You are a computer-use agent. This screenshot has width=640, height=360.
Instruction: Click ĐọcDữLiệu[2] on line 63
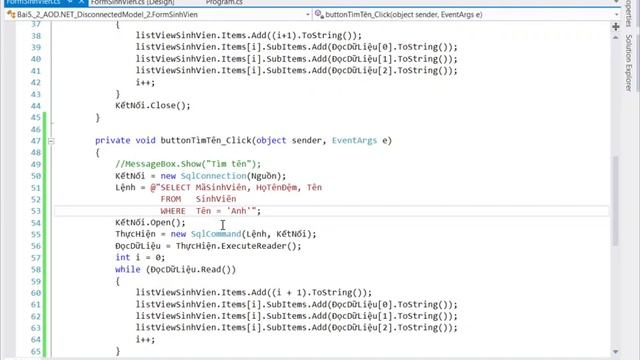(x=362, y=328)
